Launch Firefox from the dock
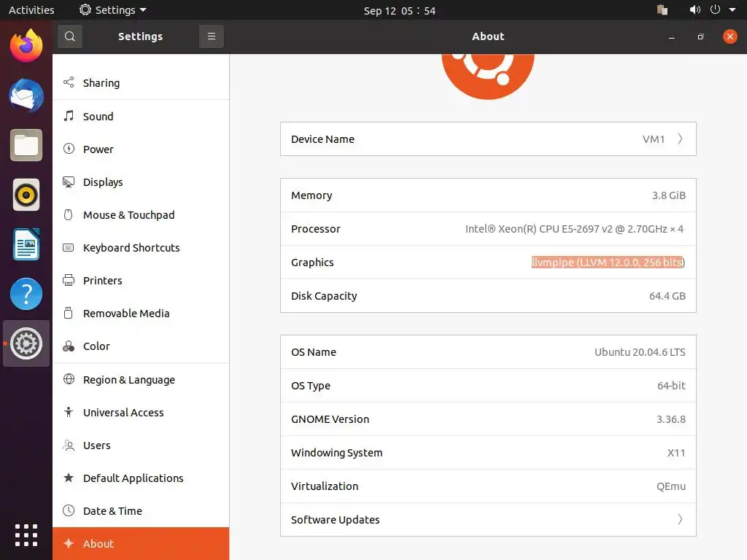This screenshot has width=747, height=560. coord(26,45)
